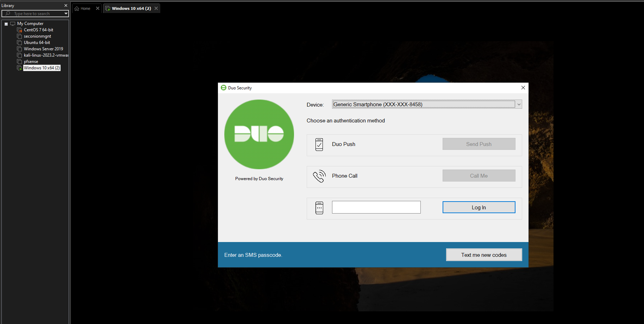Screen dimensions: 644x324
Task: Click the CentOS 7 64-bit VM icon
Action: click(x=20, y=30)
